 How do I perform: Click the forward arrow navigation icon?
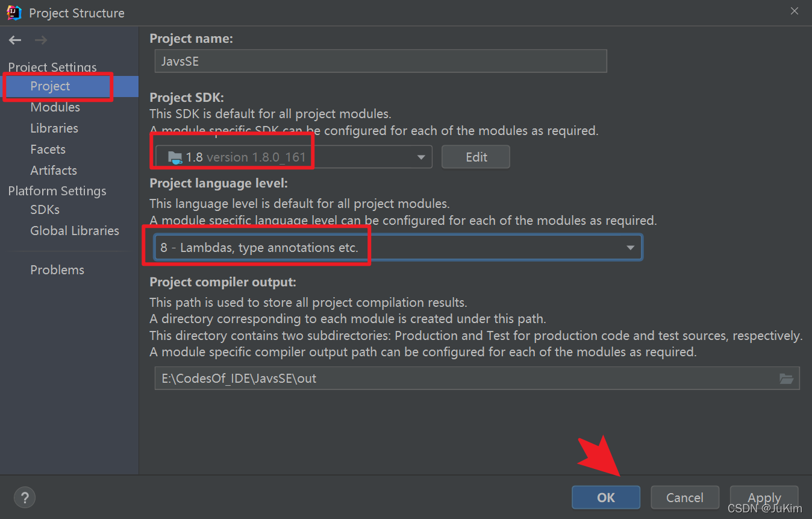(x=40, y=40)
